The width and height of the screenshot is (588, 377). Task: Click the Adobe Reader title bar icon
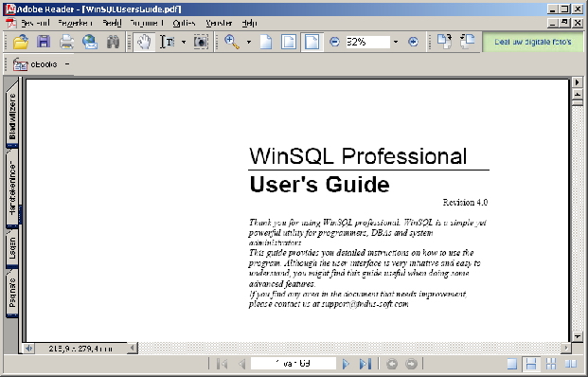(x=10, y=9)
